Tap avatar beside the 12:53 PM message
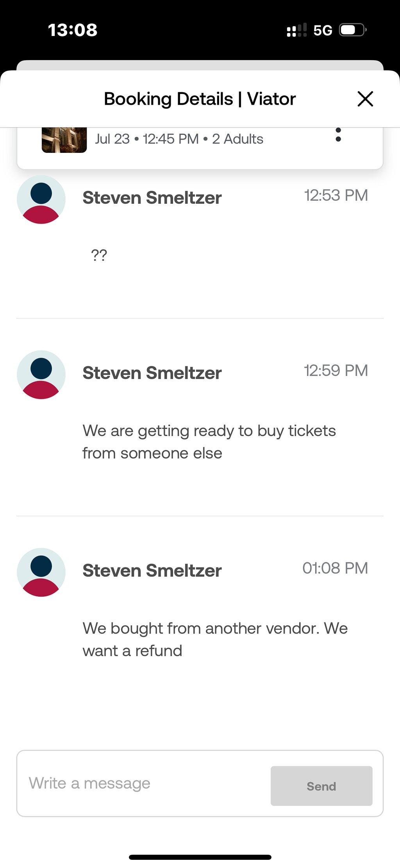Image resolution: width=400 pixels, height=868 pixels. [41, 199]
